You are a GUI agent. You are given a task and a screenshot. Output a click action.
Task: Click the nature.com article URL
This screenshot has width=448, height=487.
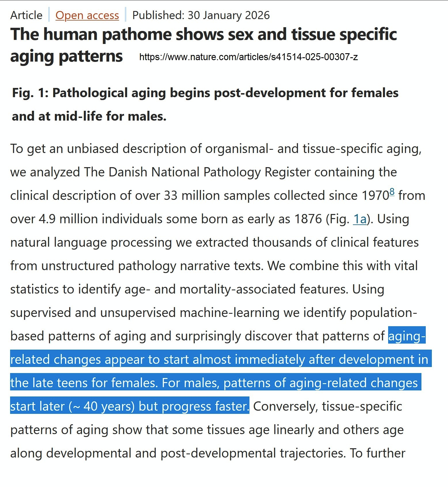[x=248, y=57]
